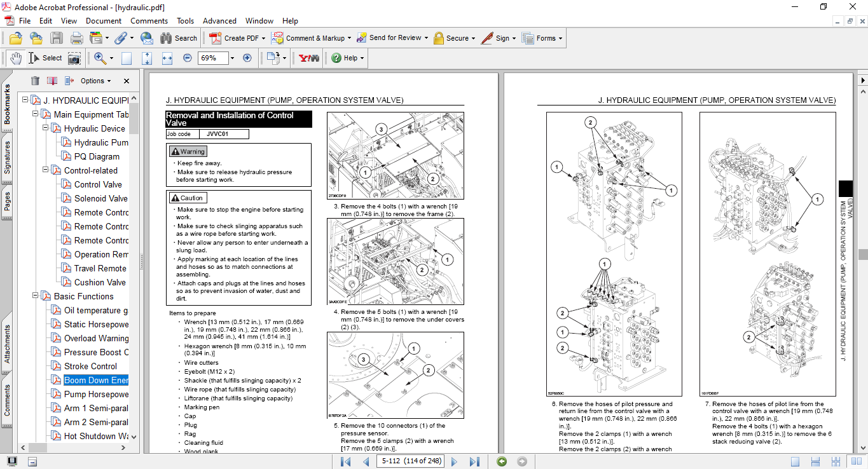868x469 pixels.
Task: Delete bookmark using trash icon
Action: (35, 81)
